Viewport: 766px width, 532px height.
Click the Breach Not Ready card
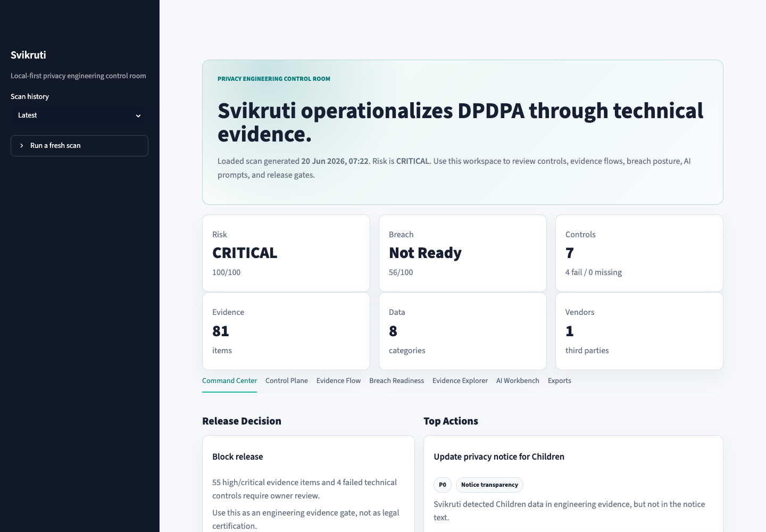(x=463, y=253)
